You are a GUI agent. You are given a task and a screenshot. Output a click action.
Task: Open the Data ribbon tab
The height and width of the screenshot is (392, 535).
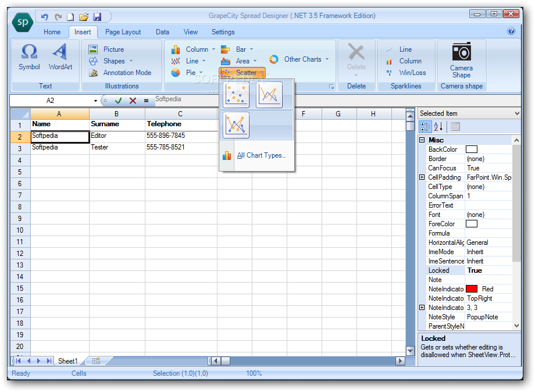pyautogui.click(x=162, y=32)
